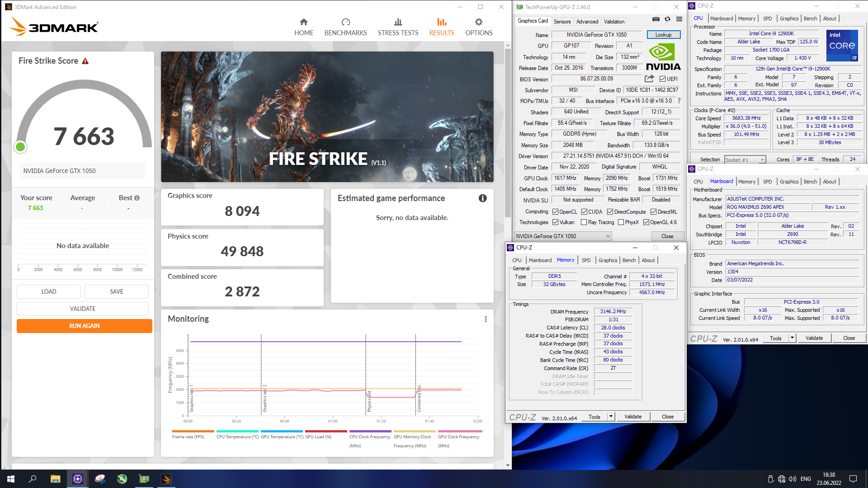Toggle the DirectML checkbox
Viewport: 868px width, 488px height.
click(x=653, y=212)
